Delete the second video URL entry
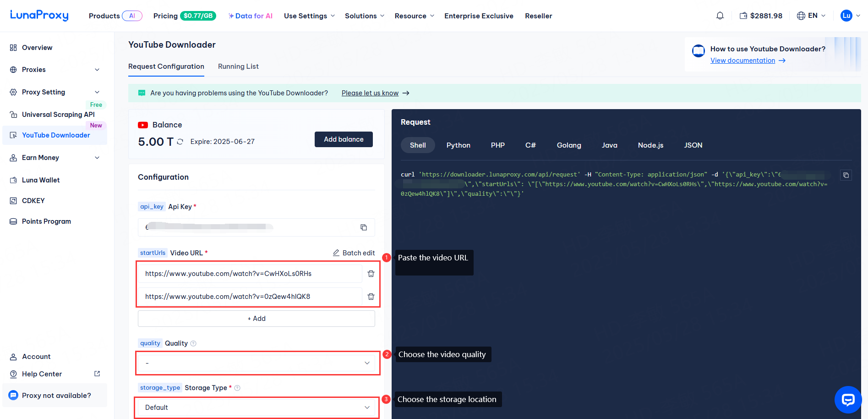868x419 pixels. pos(371,297)
